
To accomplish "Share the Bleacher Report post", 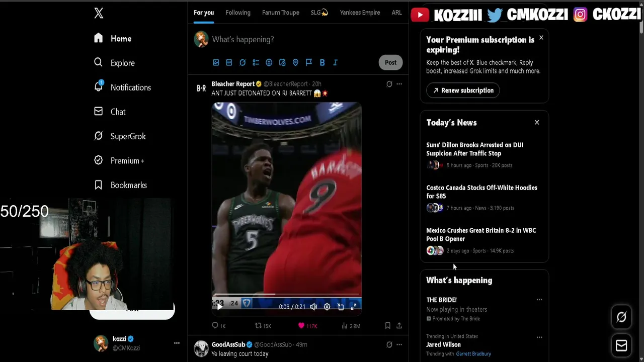I will [x=399, y=326].
